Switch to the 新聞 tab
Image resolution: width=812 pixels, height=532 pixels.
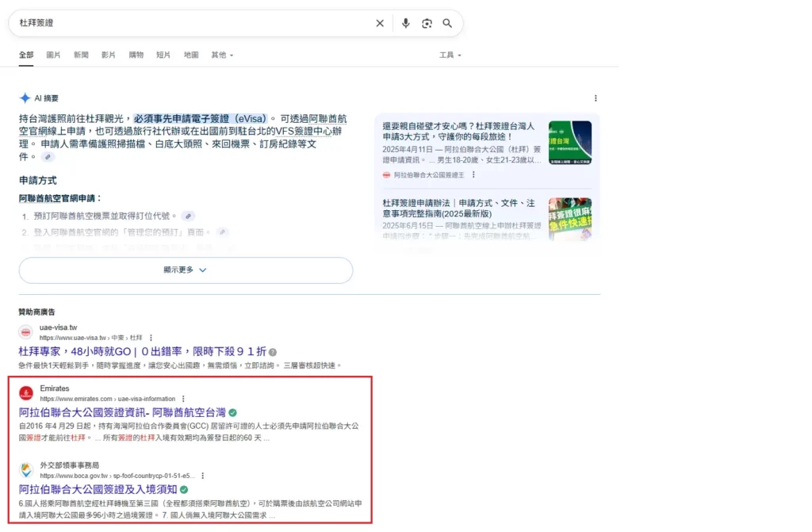81,55
